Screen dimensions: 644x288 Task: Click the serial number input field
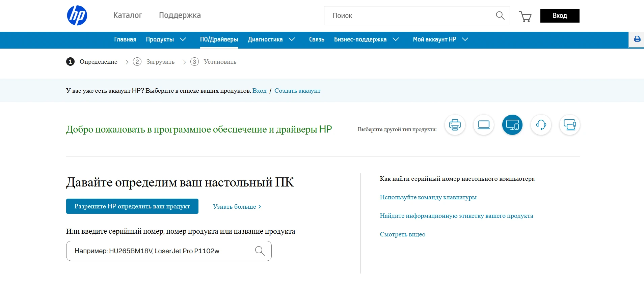pos(162,251)
